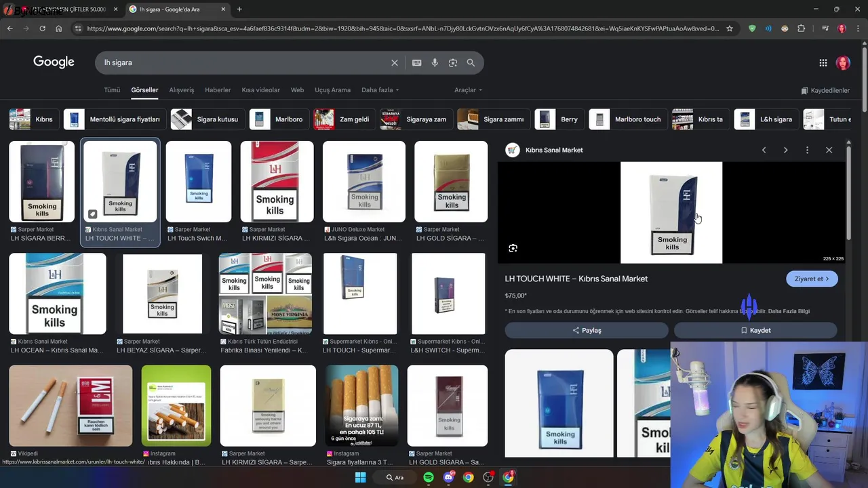Open 'Kaydedilenler' saved items
Screen dimensions: 868x488
[825, 90]
